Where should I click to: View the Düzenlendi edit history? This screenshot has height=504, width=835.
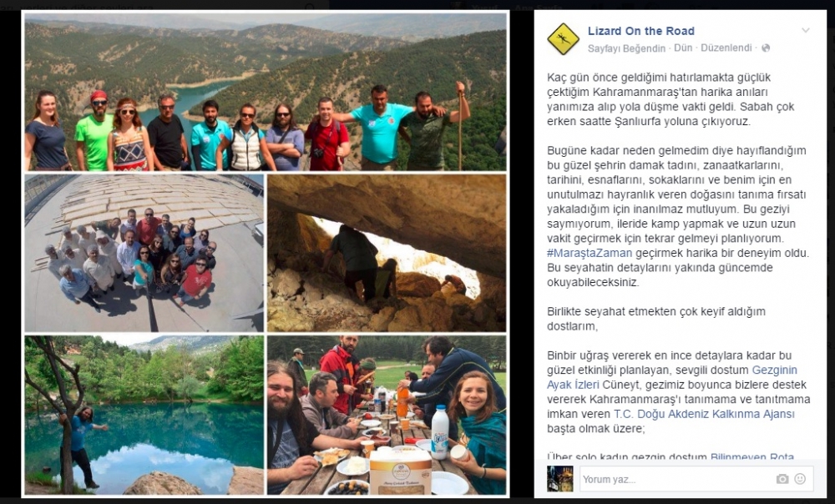coord(726,48)
